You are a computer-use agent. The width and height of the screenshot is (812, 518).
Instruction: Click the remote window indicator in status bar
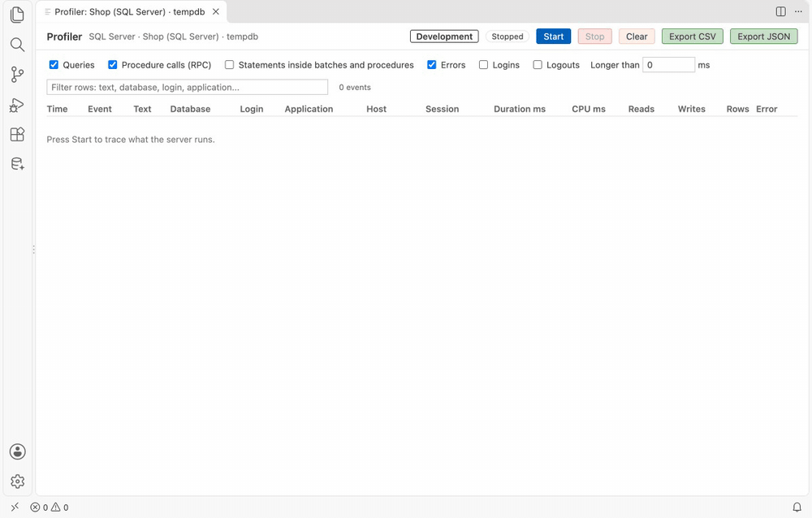tap(15, 507)
